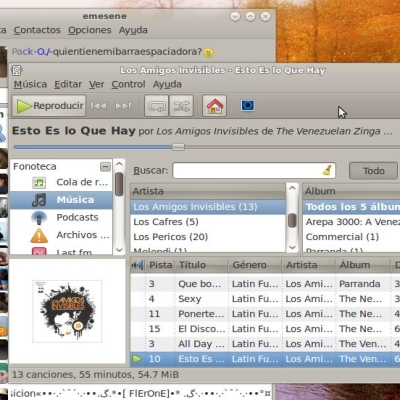The width and height of the screenshot is (400, 400).
Task: Select the track 'Que bo...'
Action: (x=199, y=284)
